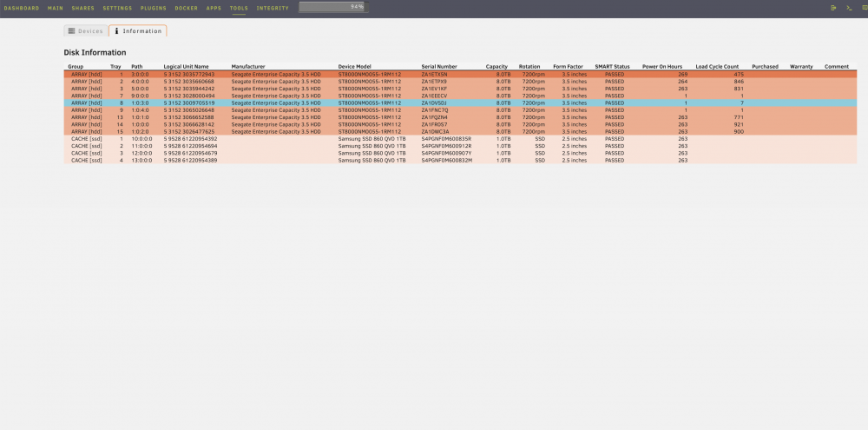Sort by the Purchased column header
This screenshot has height=430, width=868.
[765, 67]
